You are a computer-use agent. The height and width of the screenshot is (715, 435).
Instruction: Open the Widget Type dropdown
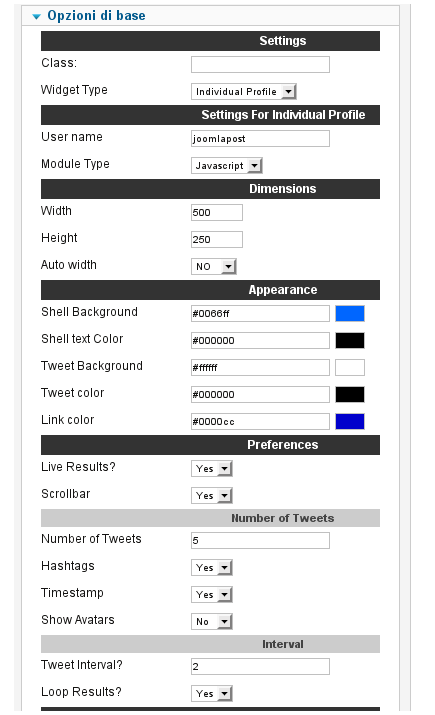coord(244,92)
